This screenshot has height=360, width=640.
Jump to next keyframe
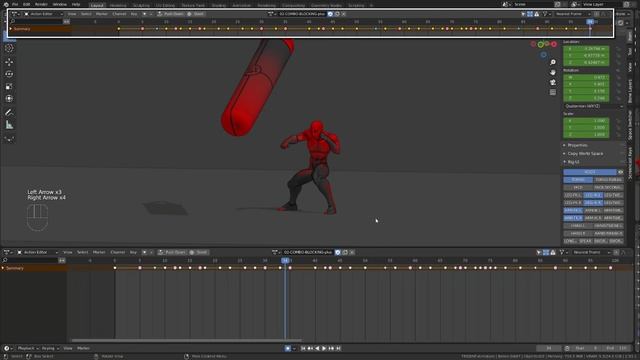tap(331, 349)
